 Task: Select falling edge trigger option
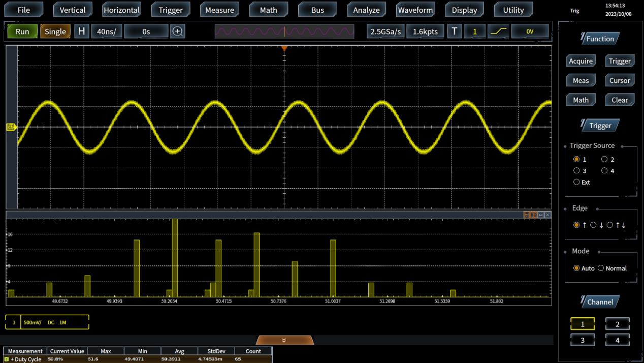click(x=593, y=225)
